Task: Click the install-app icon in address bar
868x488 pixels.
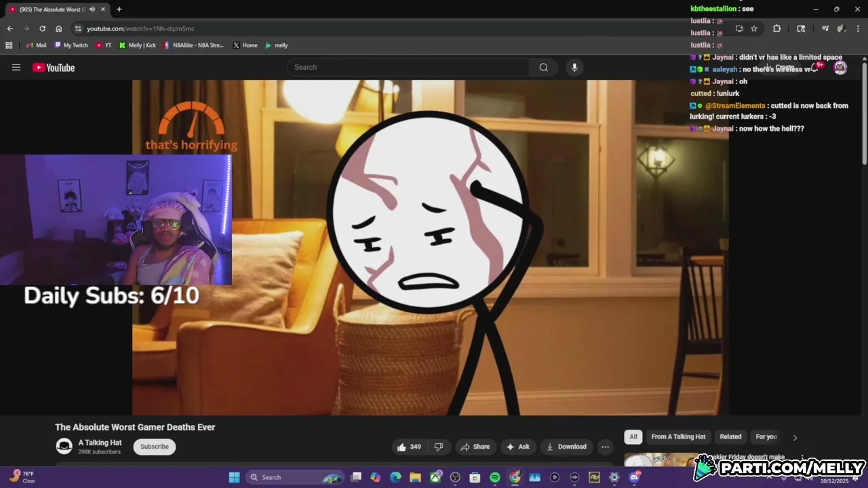Action: click(x=739, y=28)
